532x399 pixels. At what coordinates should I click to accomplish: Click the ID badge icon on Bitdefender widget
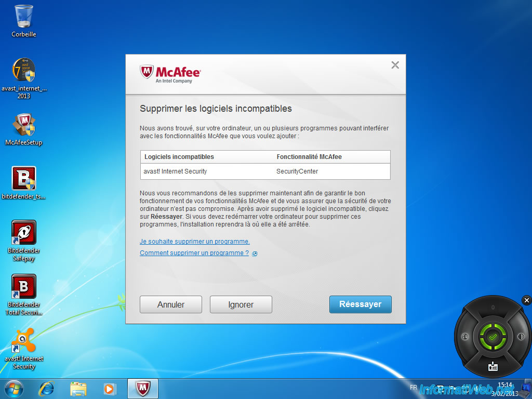(493, 366)
